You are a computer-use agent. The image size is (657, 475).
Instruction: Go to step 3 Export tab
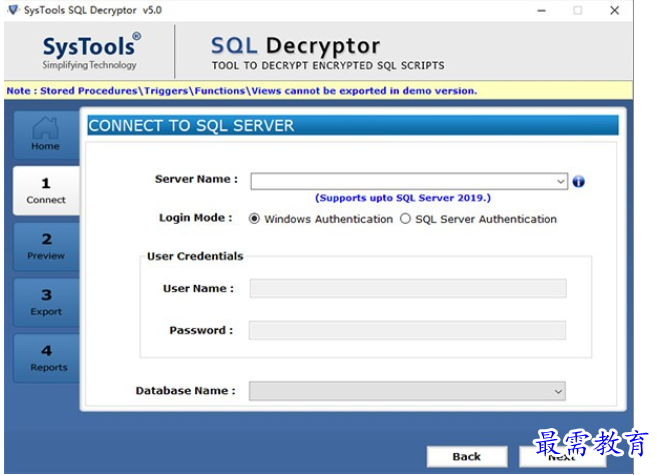coord(46,302)
